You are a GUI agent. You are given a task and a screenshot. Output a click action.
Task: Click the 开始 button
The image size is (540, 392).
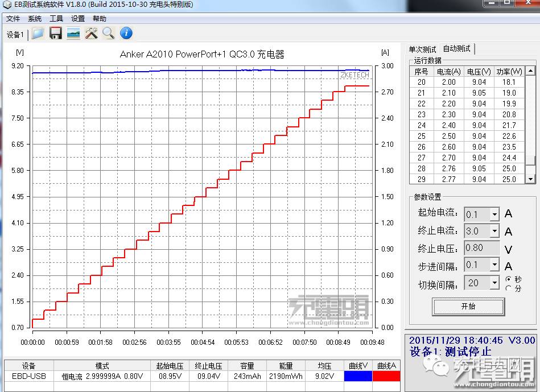pyautogui.click(x=468, y=306)
